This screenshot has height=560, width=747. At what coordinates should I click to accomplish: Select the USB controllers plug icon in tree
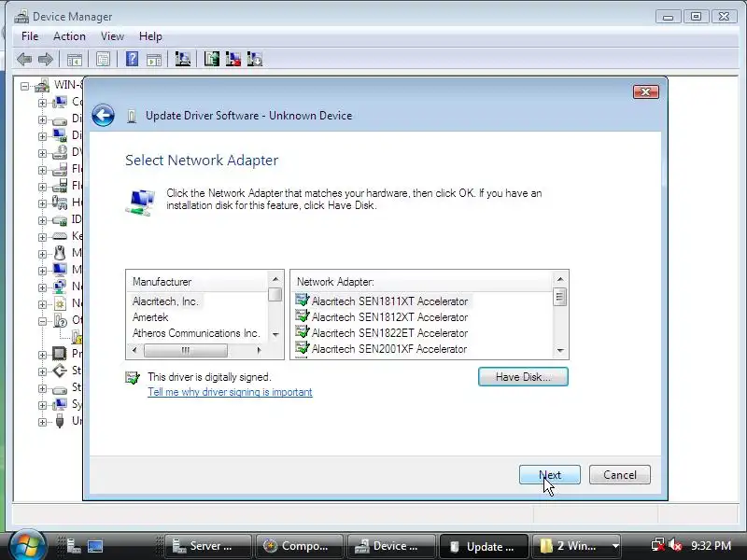[60, 421]
